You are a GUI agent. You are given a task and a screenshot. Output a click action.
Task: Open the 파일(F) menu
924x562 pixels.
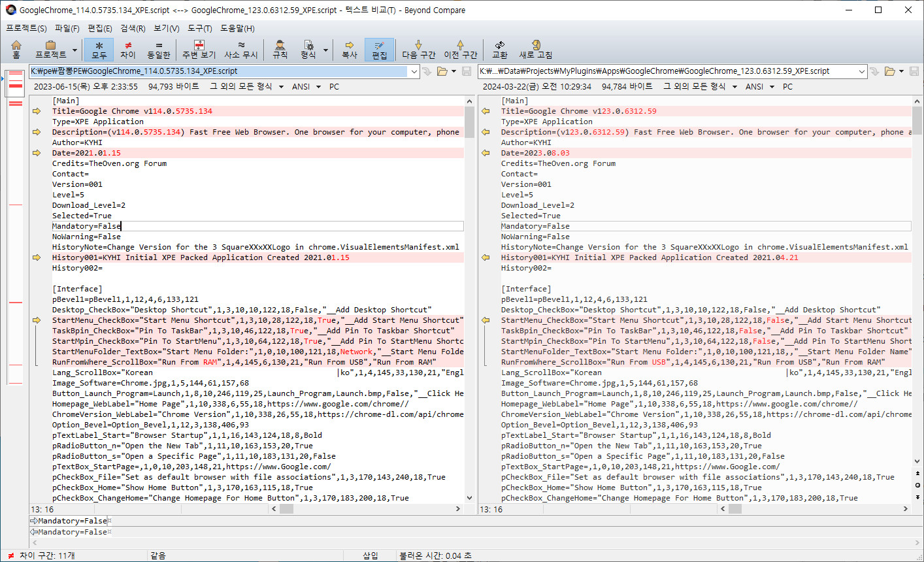[67, 28]
